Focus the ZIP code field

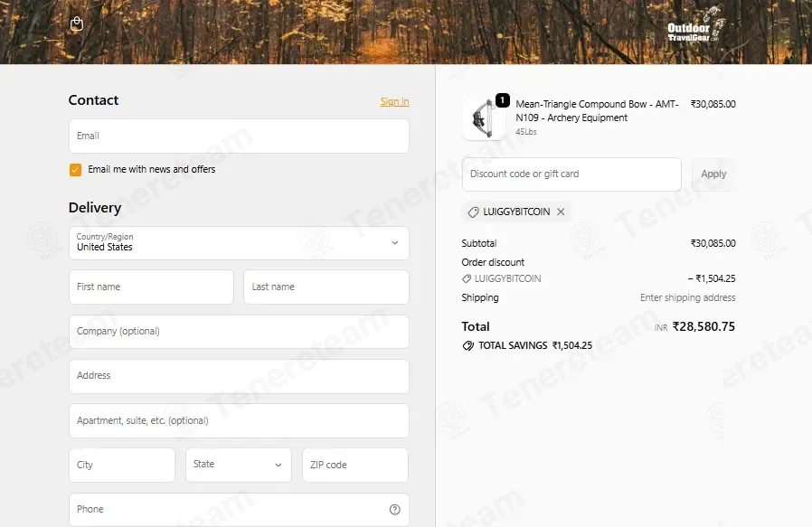(x=355, y=465)
